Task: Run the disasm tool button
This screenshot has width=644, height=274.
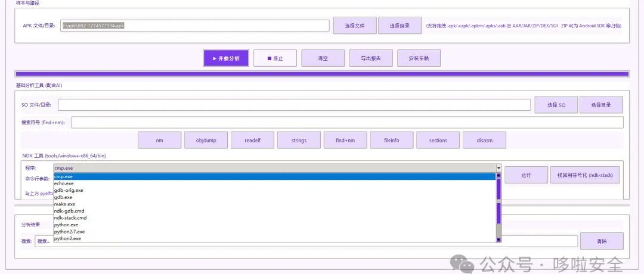Action: pos(484,141)
